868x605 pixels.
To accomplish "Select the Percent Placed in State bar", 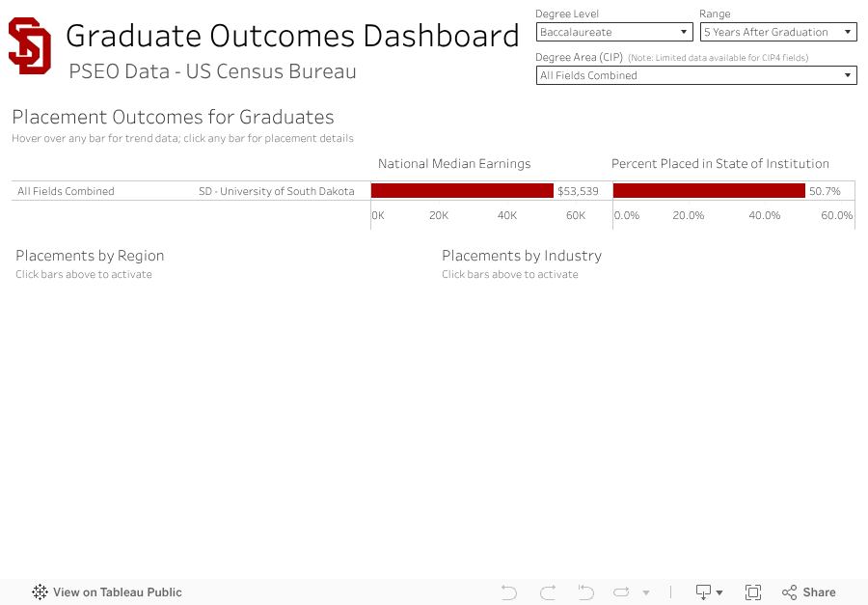I will point(709,191).
